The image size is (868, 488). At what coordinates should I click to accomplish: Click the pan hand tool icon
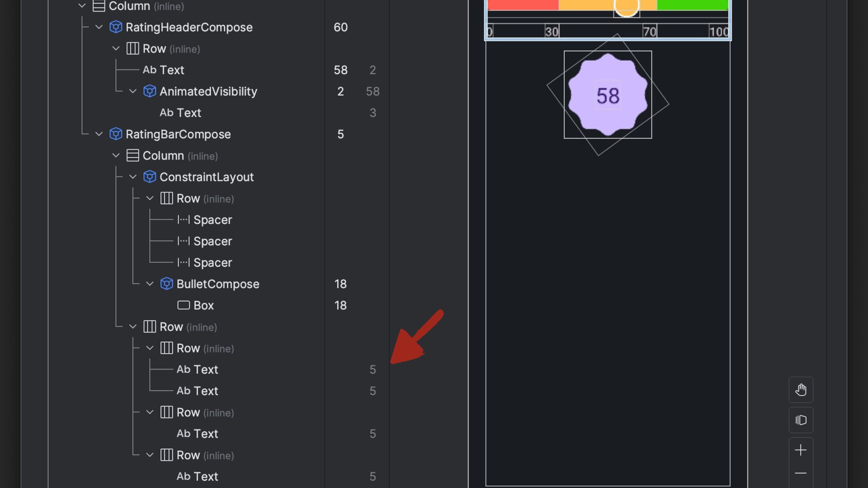click(x=801, y=389)
